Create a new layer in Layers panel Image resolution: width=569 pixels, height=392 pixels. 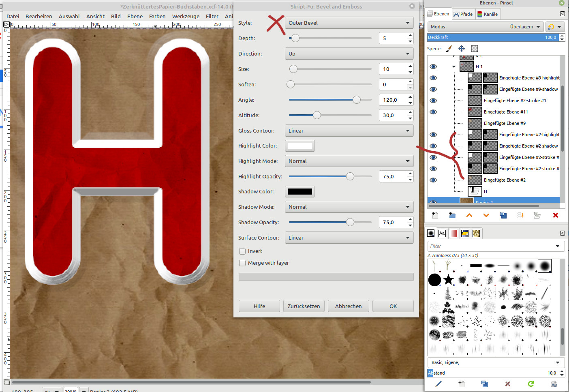435,215
